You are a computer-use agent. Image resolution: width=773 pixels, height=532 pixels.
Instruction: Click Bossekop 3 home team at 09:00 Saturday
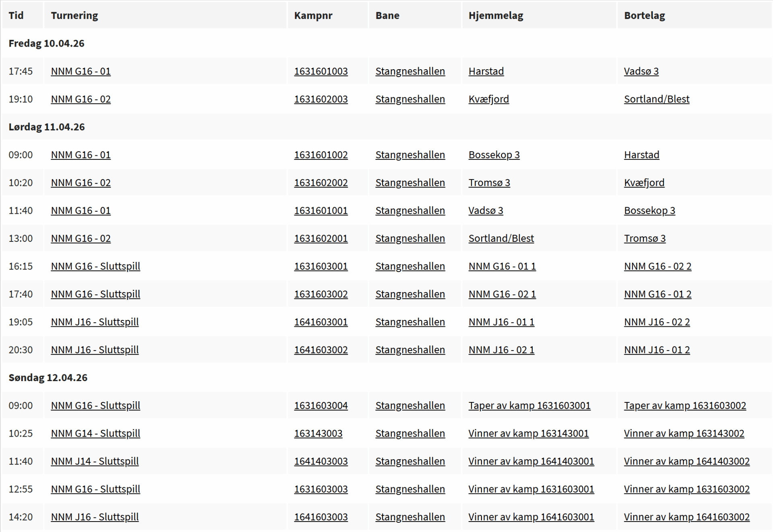pyautogui.click(x=494, y=155)
